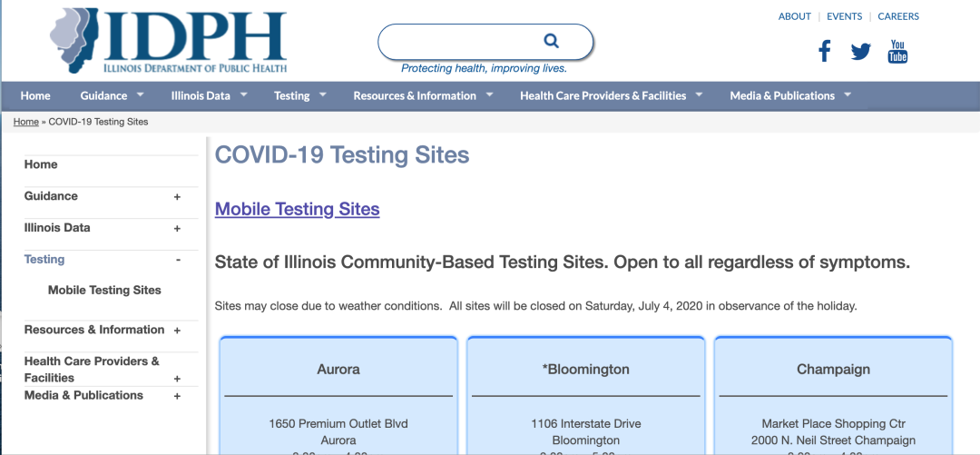
Task: Open the IDPH YouTube icon
Action: pos(897,51)
